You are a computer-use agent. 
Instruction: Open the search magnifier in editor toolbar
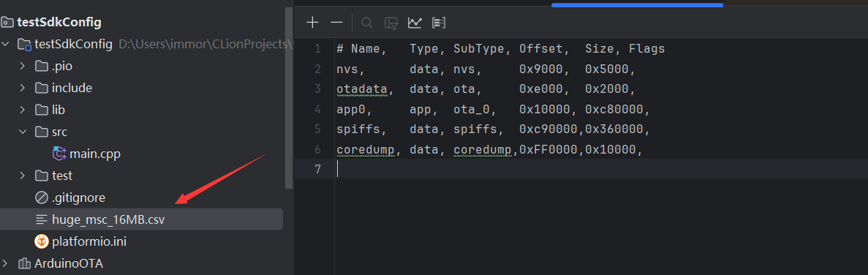[366, 23]
